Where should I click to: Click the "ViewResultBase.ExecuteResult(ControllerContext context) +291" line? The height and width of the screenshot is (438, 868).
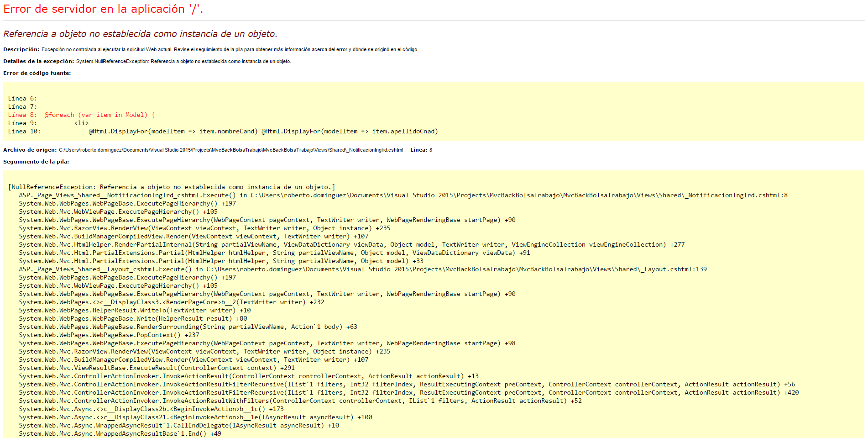(x=157, y=368)
